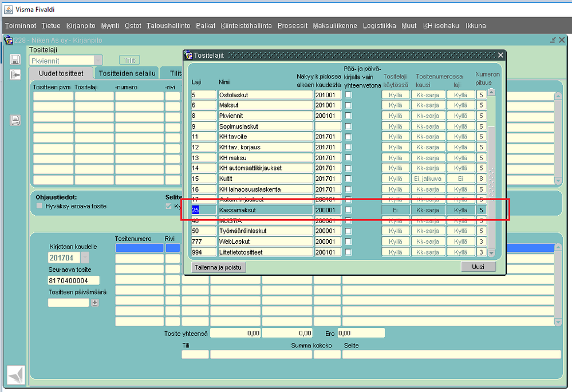Viewport: 572px width, 392px height.
Task: Change kausi value 'Ei, jatkuva' for Kuitit
Action: (428, 179)
